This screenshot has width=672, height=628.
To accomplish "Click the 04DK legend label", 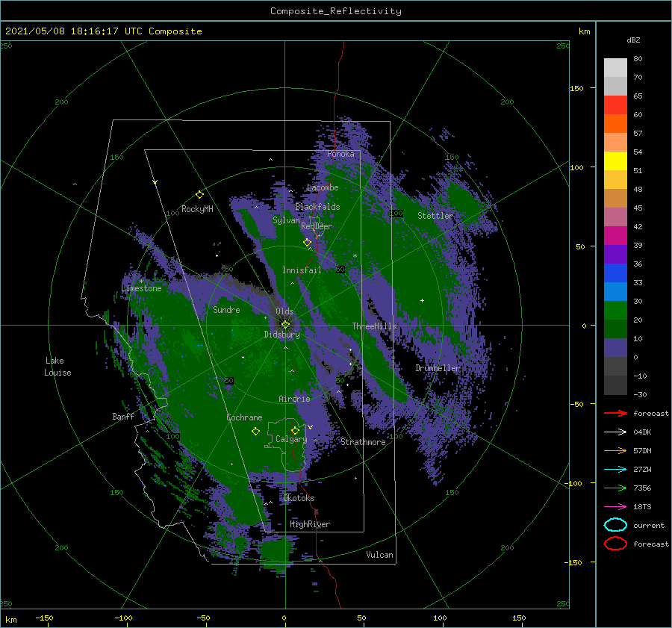I will (642, 432).
